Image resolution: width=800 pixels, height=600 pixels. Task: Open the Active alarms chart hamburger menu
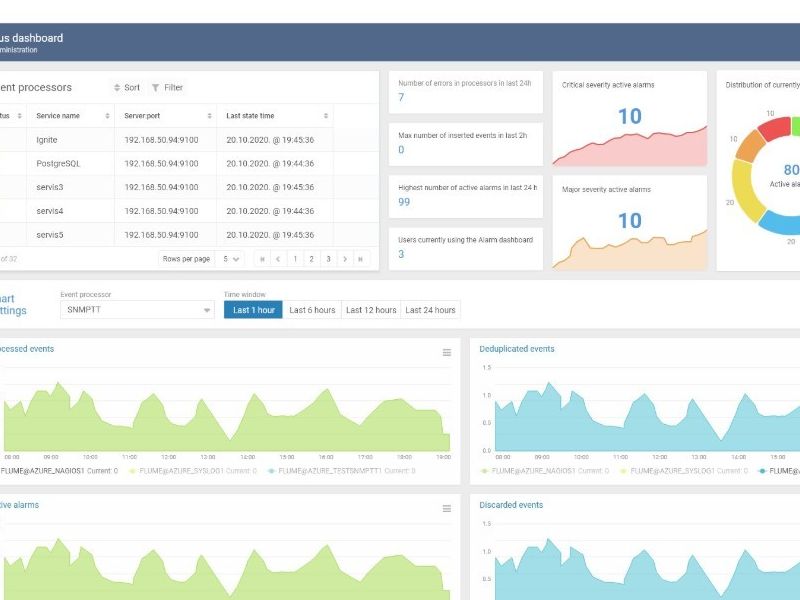coord(447,508)
